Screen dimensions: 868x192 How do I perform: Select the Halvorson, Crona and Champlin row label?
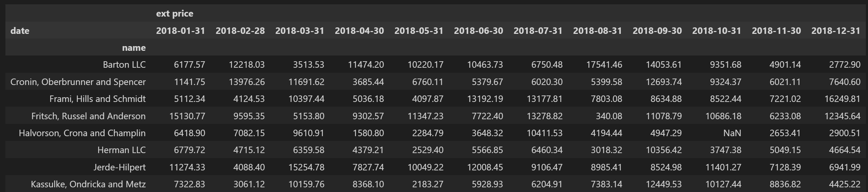tap(82, 133)
